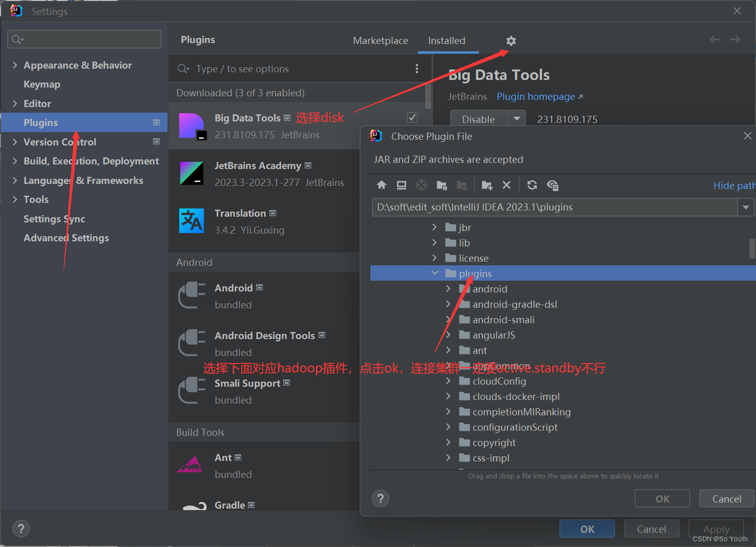Screen dimensions: 756x547
Task: Select the Big Data Tools plugin icon
Action: (192, 126)
